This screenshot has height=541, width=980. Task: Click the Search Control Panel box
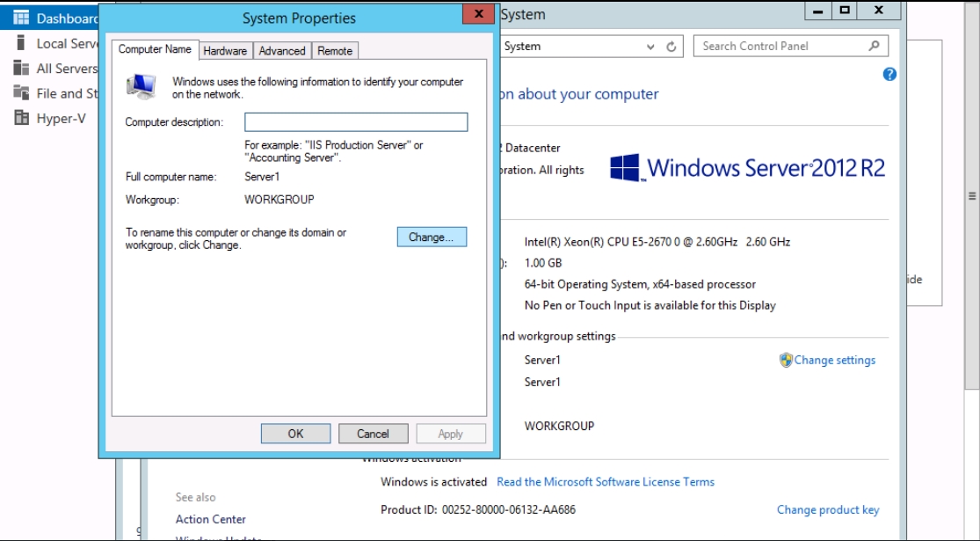(x=791, y=47)
